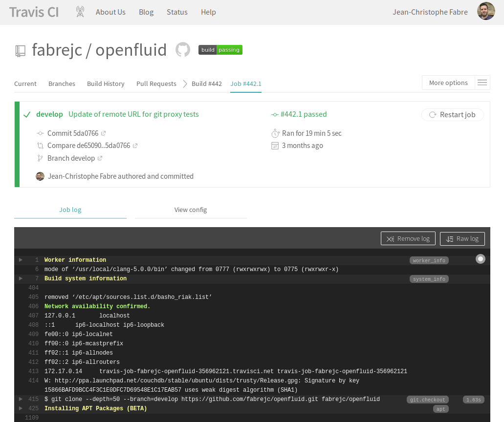This screenshot has width=504, height=422.
Task: Select log line number 406
Action: pos(33,306)
